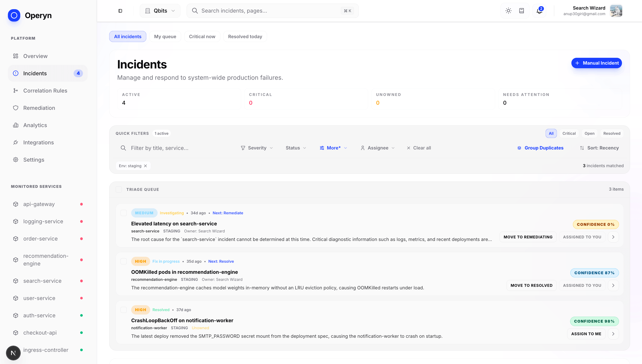
Task: Select the Resolved filter pill
Action: click(611, 133)
